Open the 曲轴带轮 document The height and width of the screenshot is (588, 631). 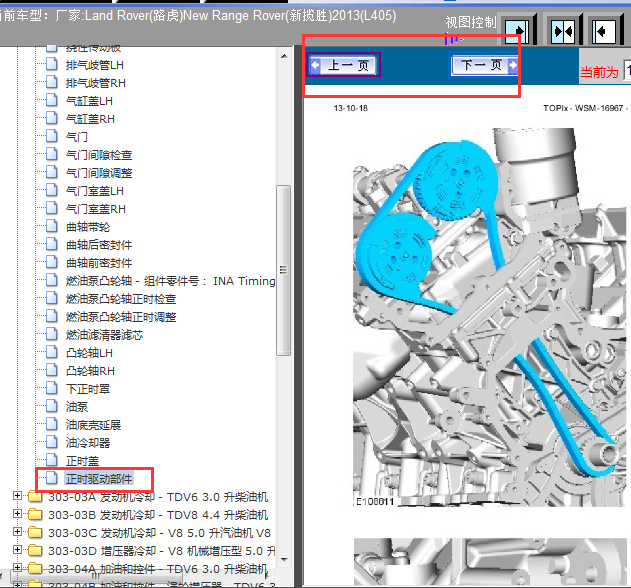pos(88,227)
